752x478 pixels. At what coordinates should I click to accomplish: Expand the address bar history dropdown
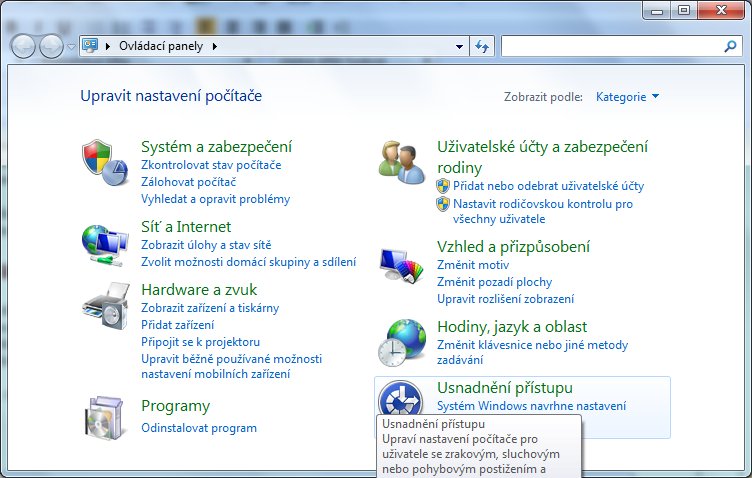459,47
